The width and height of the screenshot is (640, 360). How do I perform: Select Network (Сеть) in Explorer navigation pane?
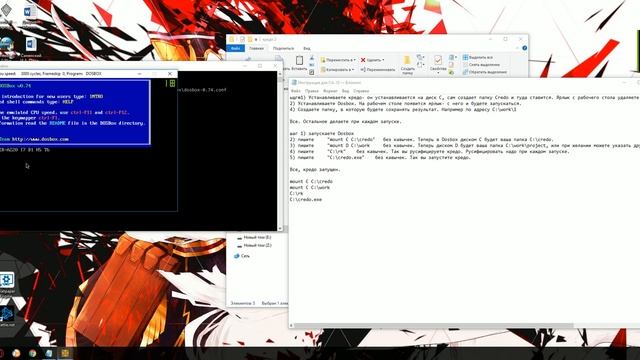242,256
